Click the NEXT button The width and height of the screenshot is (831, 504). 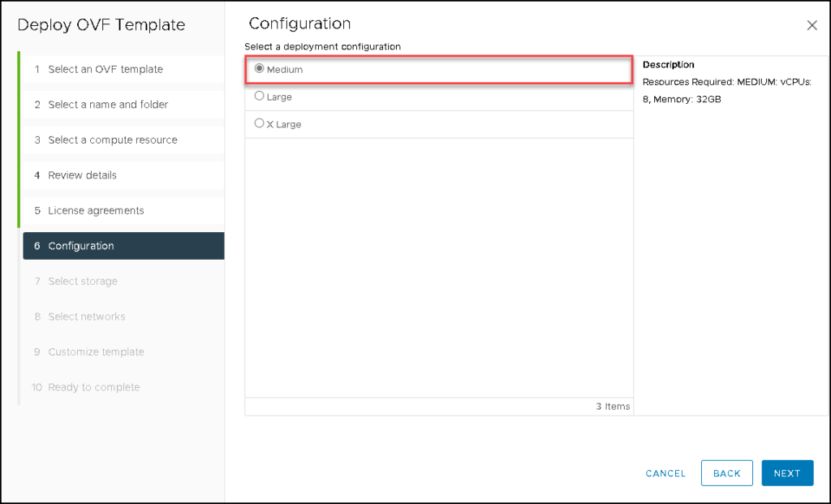click(786, 473)
